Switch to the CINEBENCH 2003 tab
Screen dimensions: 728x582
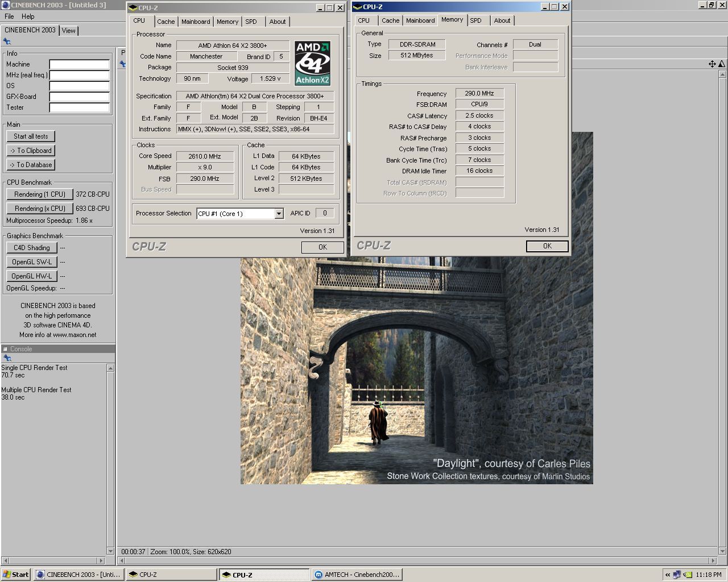(30, 30)
